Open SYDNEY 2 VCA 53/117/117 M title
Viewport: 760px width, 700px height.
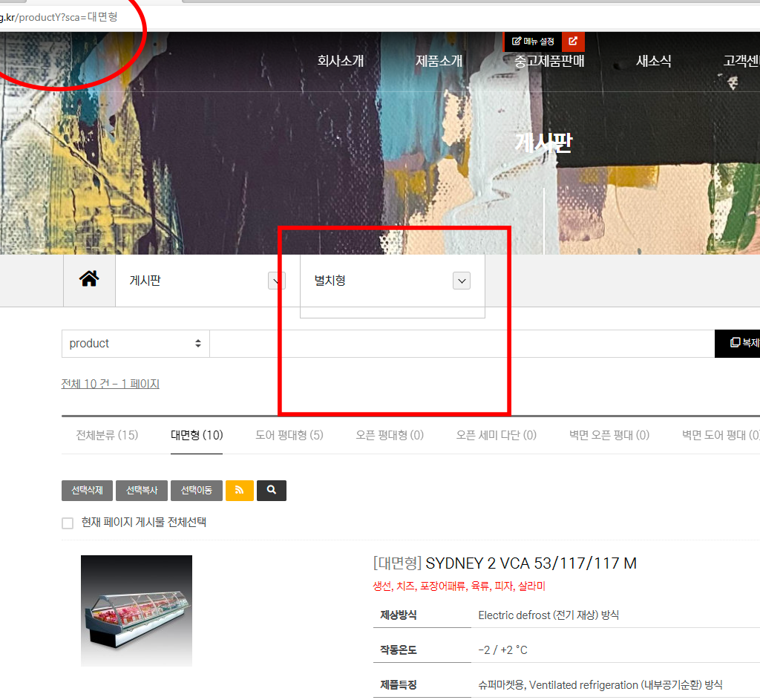[x=531, y=563]
